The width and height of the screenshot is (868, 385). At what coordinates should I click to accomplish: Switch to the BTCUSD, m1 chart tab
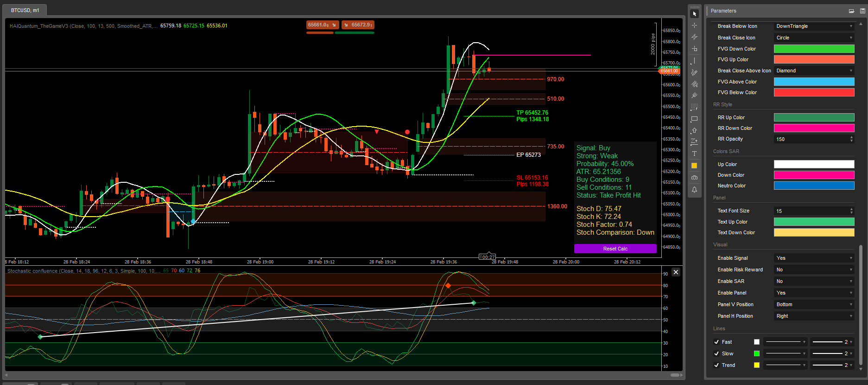coord(25,10)
